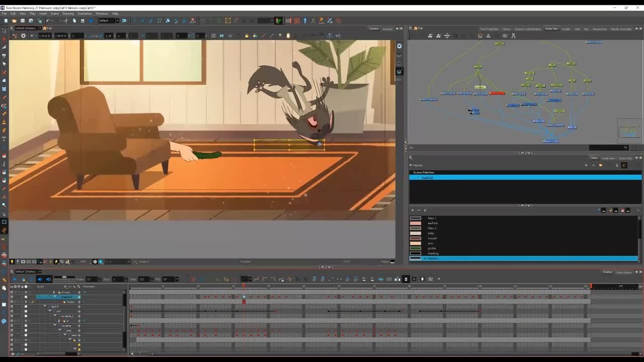
Task: Select the Transform tool in the left toolbar
Action: pos(4,31)
